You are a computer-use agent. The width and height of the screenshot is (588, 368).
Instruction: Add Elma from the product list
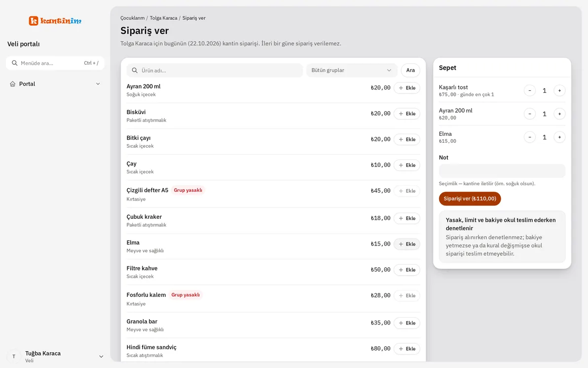click(407, 244)
